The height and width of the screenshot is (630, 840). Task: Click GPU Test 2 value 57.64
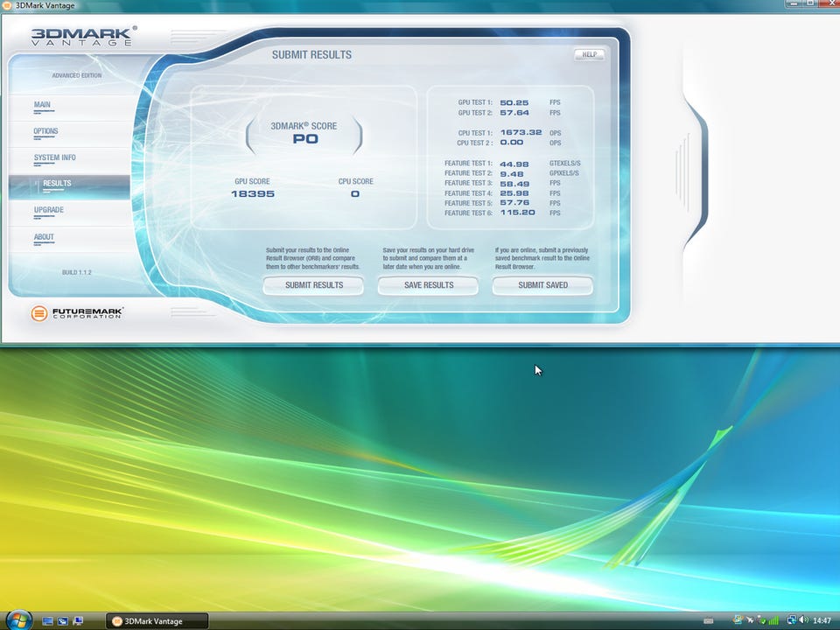[514, 113]
